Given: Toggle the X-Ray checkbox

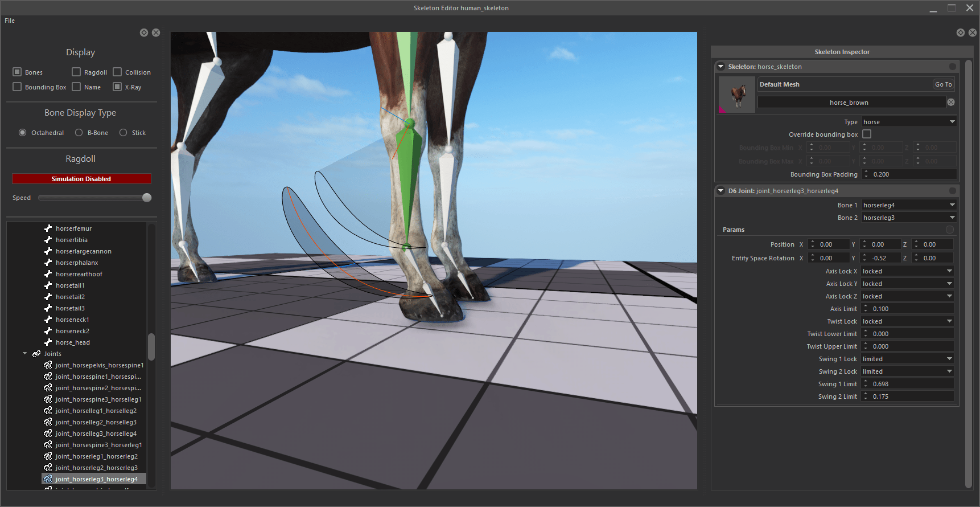Looking at the screenshot, I should 117,87.
